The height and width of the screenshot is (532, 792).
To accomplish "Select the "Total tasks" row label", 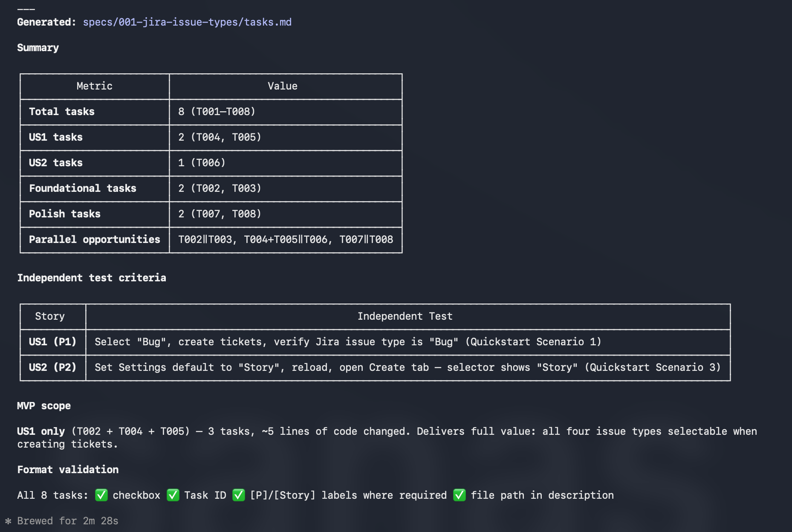I will [62, 112].
